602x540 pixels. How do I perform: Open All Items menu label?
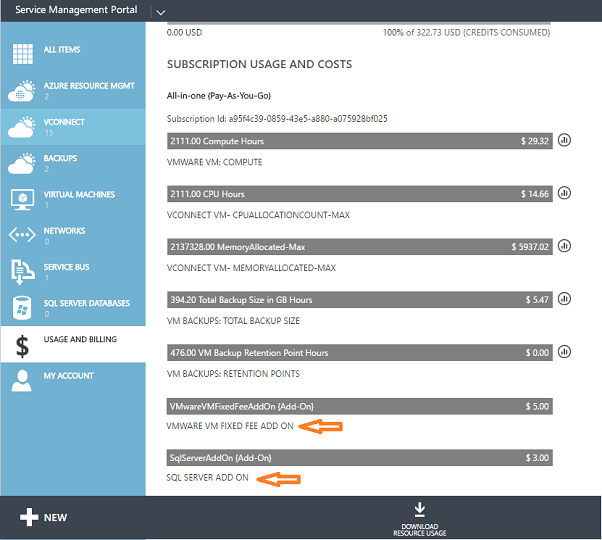coord(62,50)
